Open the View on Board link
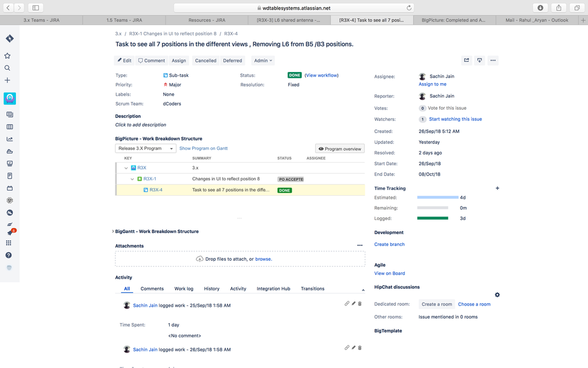 pos(389,274)
